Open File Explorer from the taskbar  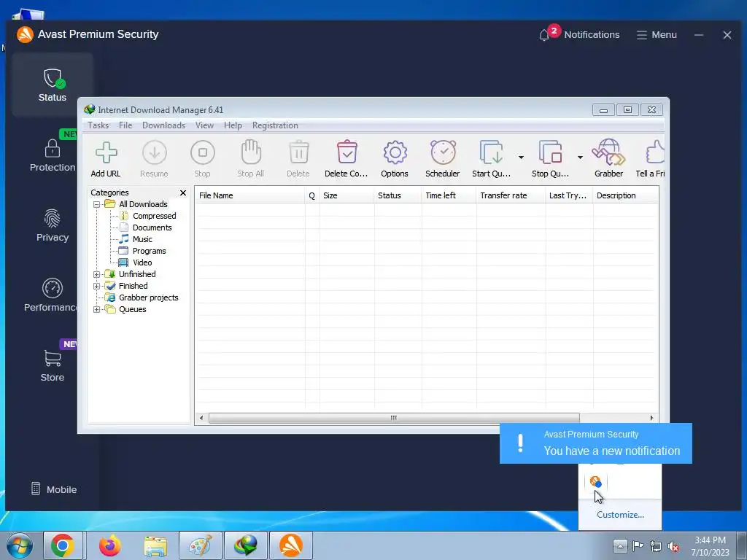[156, 545]
